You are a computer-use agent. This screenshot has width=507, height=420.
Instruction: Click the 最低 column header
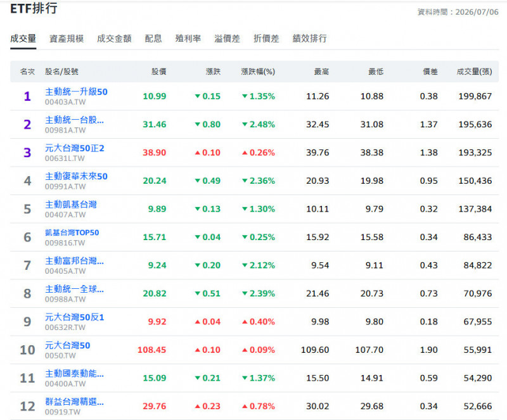pyautogui.click(x=376, y=72)
